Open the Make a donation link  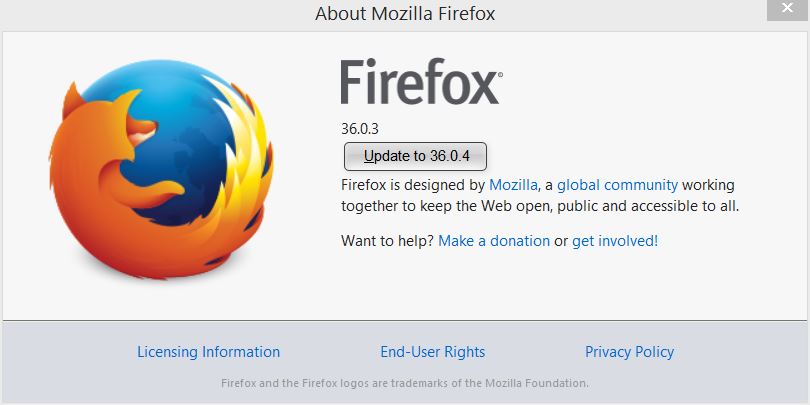click(x=494, y=241)
